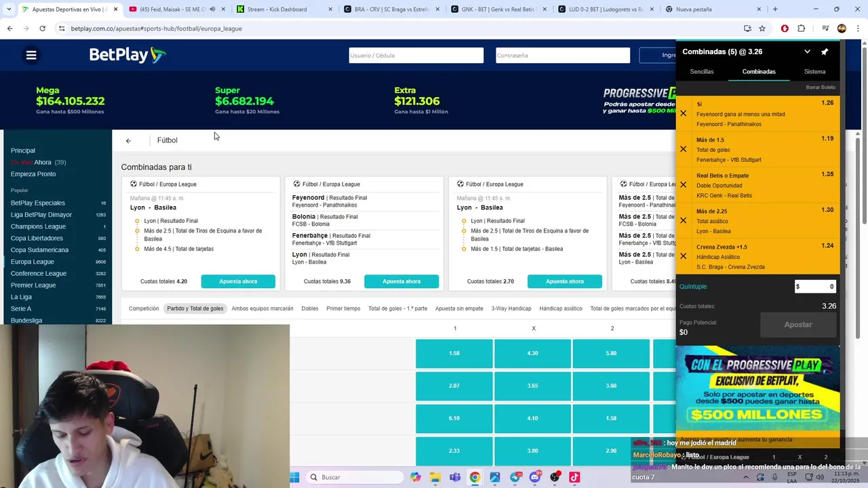
Task: Open Empieza Pronto in sidebar
Action: point(33,174)
